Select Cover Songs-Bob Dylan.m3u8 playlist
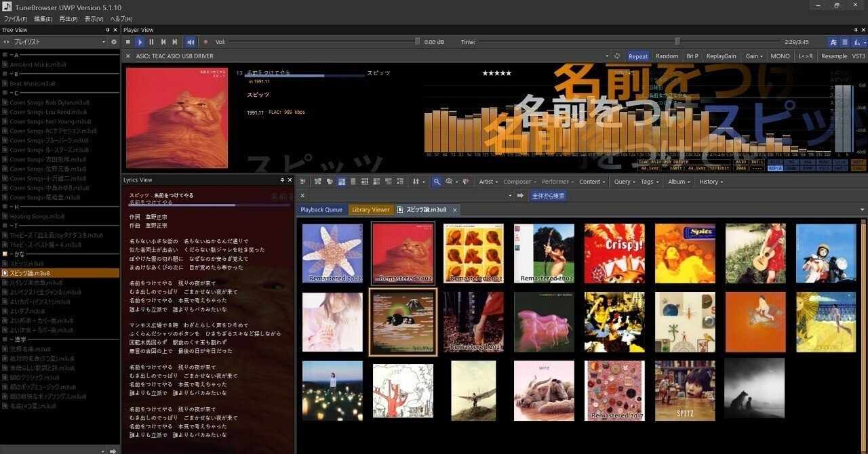Image resolution: width=868 pixels, height=454 pixels. 49,102
